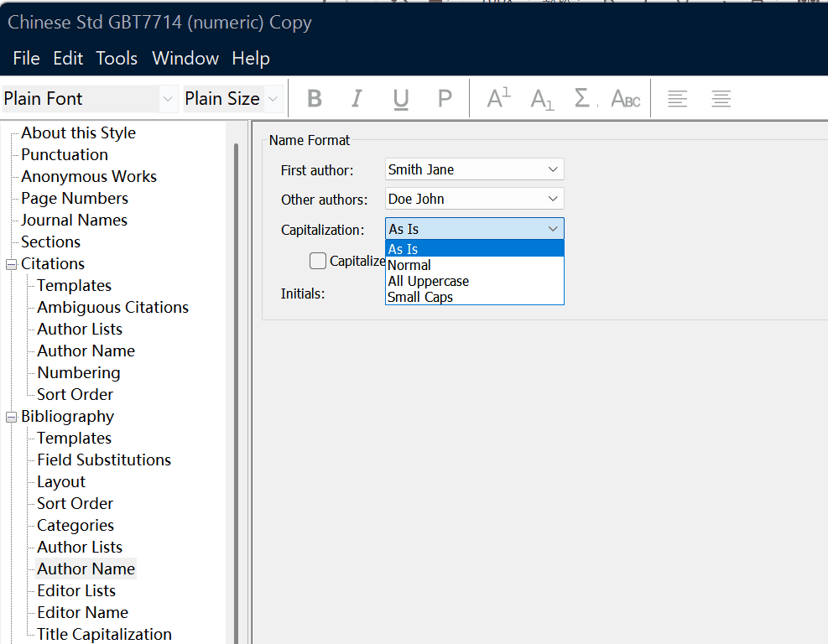This screenshot has width=828, height=644.
Task: Open the Tools menu
Action: pyautogui.click(x=117, y=59)
